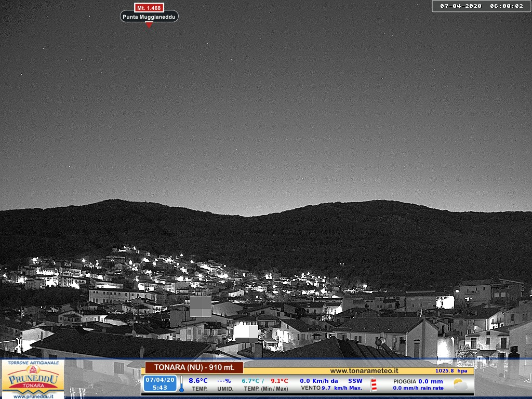
Task: Click the 9.7 km/h Max. wind gust
Action: [x=342, y=388]
